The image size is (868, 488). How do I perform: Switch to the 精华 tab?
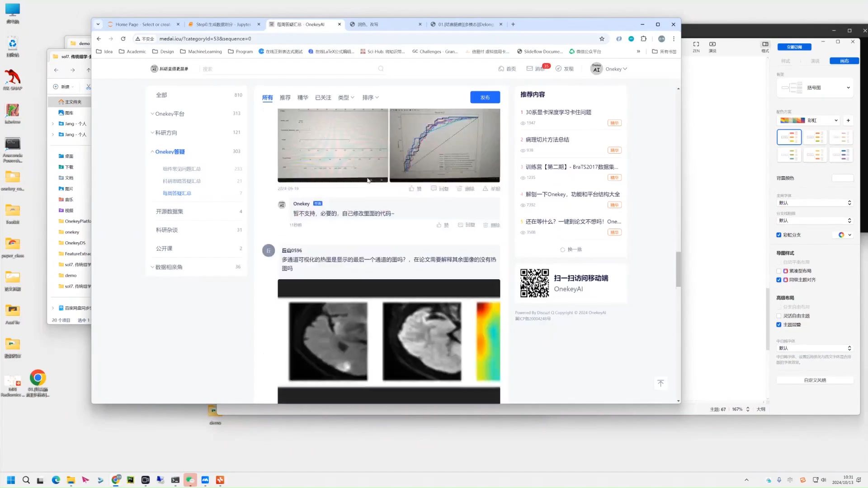tap(302, 98)
